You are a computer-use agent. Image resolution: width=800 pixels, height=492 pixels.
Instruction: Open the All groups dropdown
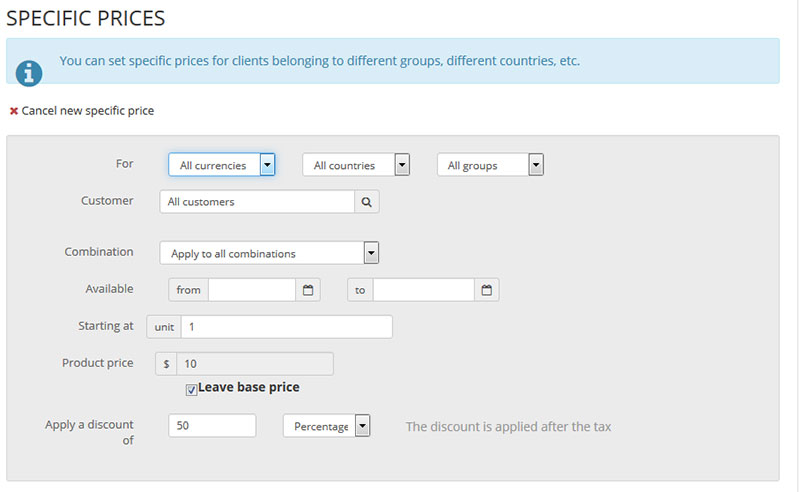[x=490, y=165]
